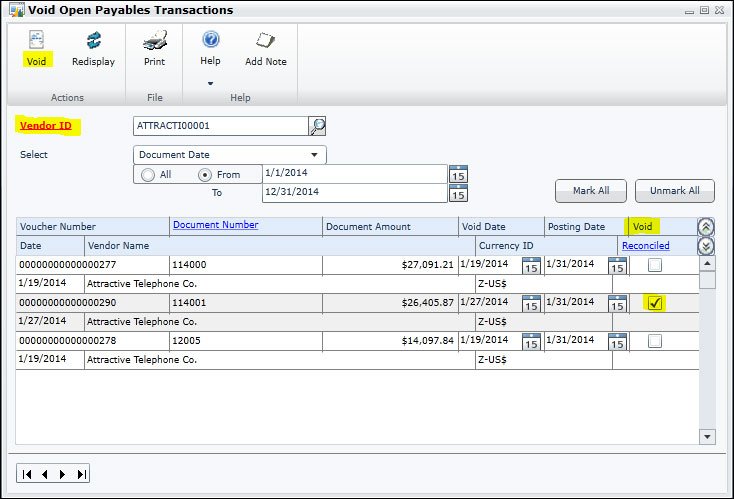Click the Mark All button
Viewport: 734px width, 499px height.
(x=591, y=191)
